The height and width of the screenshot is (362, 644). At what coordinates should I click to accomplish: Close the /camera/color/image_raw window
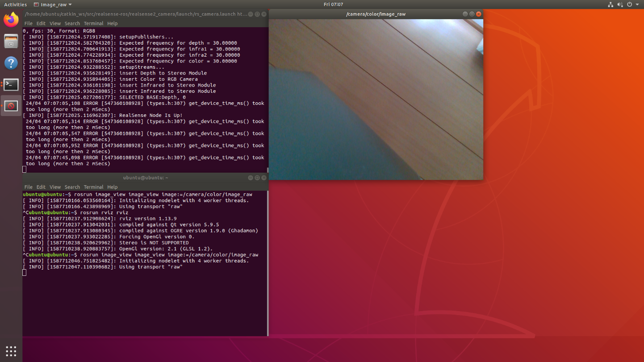pyautogui.click(x=478, y=14)
